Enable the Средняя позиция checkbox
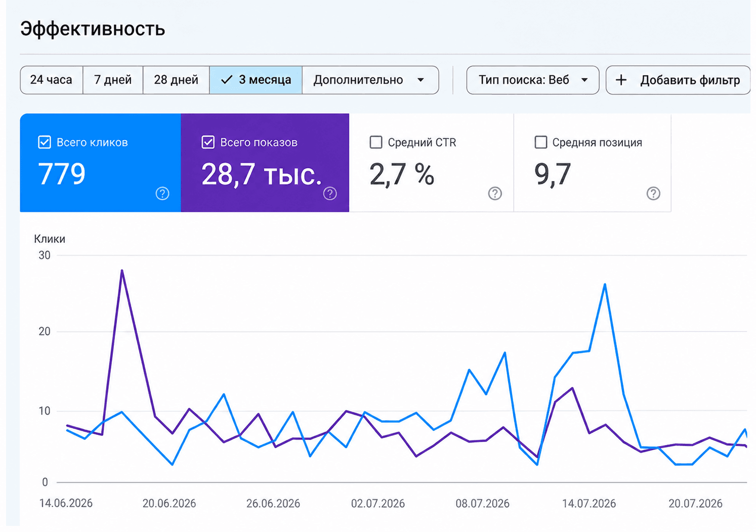This screenshot has width=756, height=532. [x=541, y=142]
